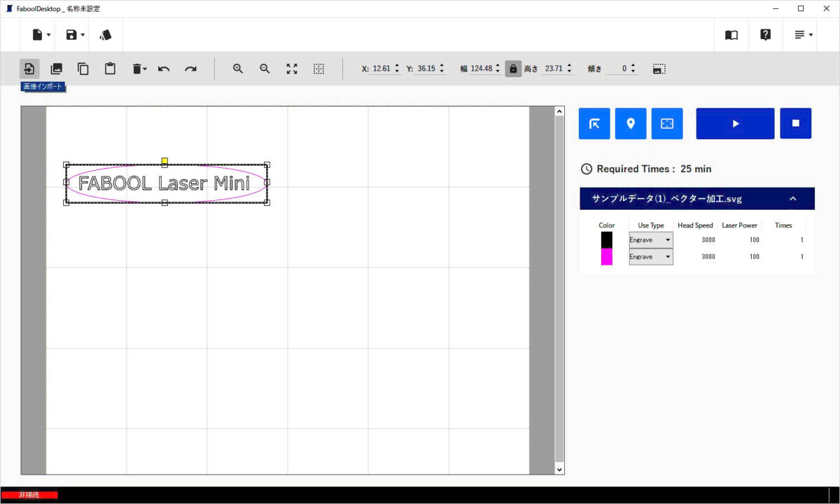Open Use Type dropdown for black row
This screenshot has width=840, height=504.
[651, 240]
